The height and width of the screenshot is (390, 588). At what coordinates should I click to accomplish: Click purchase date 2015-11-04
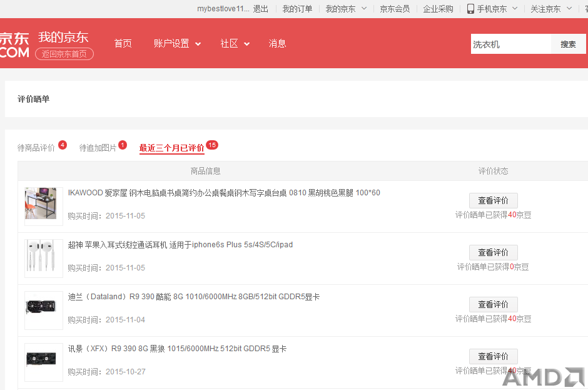125,320
